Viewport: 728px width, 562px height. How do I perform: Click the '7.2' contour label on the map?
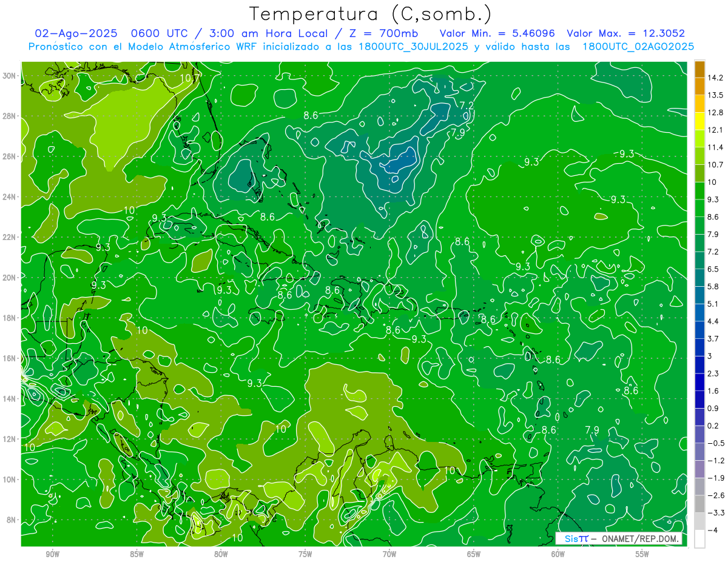click(x=467, y=106)
